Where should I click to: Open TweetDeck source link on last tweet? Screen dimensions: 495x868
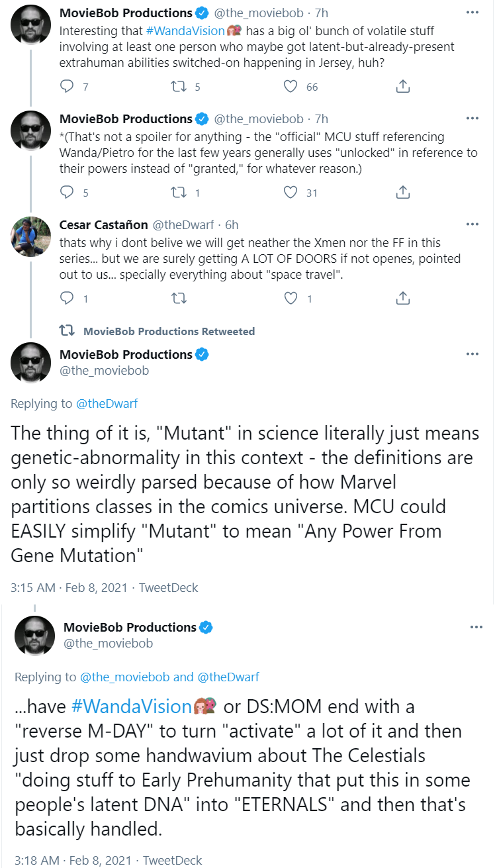click(x=173, y=860)
